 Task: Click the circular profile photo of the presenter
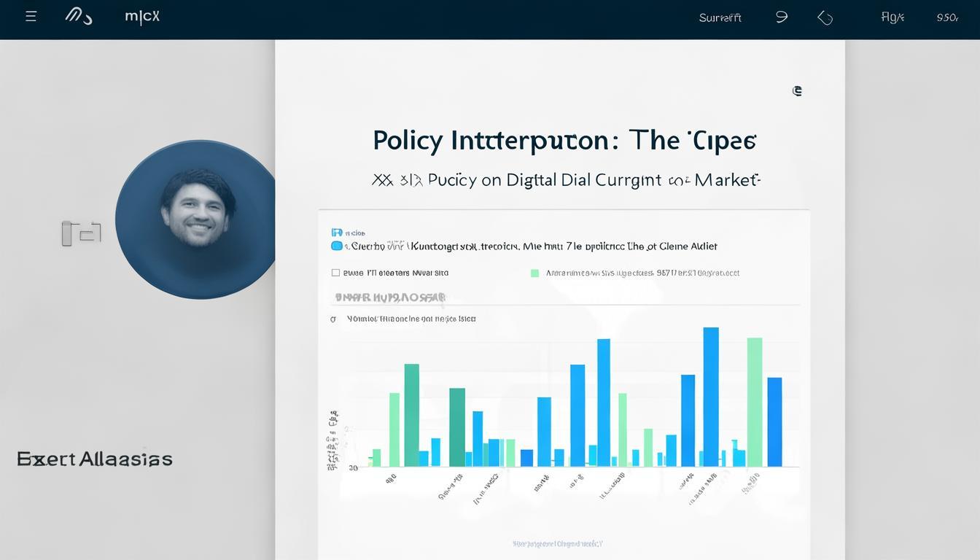[195, 219]
